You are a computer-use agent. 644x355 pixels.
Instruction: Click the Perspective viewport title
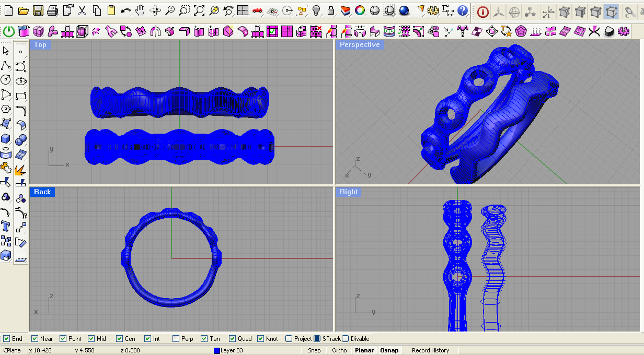click(x=360, y=45)
